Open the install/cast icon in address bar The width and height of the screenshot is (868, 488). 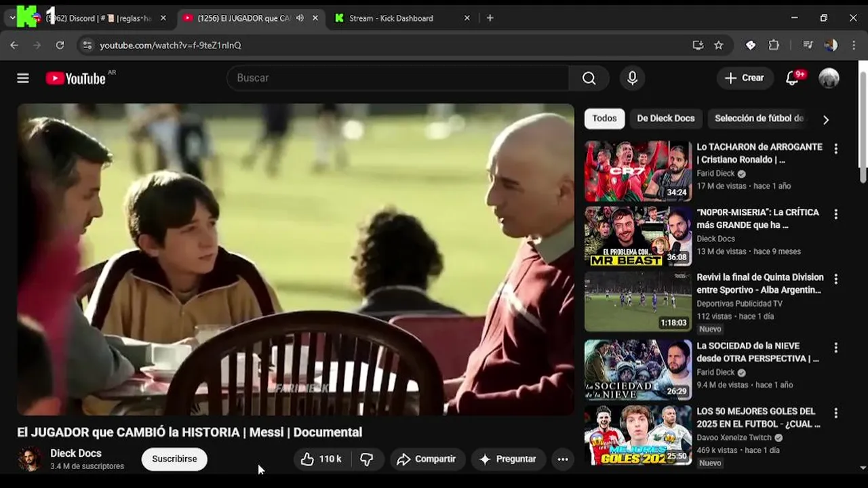coord(698,45)
